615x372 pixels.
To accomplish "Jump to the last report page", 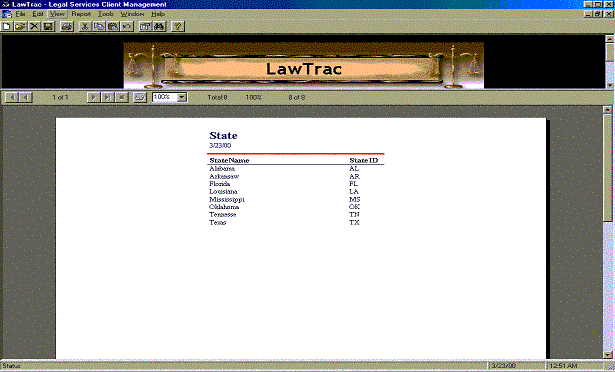I will tap(107, 97).
